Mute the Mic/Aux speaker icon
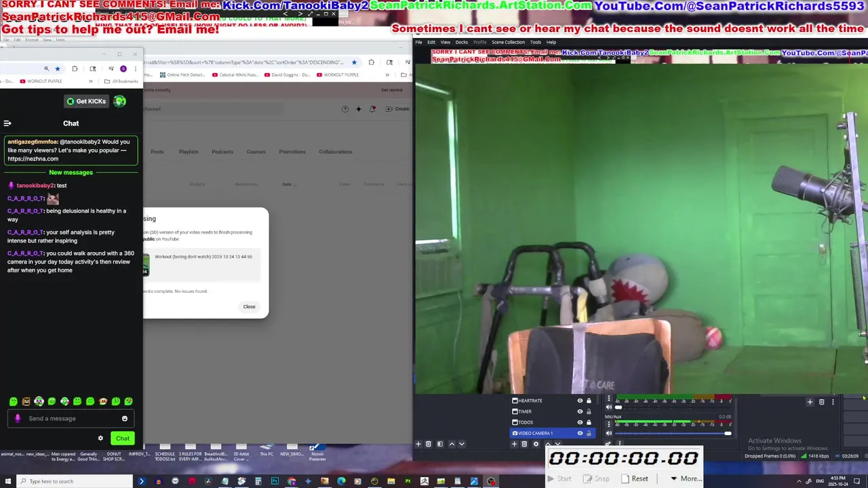 (x=609, y=433)
